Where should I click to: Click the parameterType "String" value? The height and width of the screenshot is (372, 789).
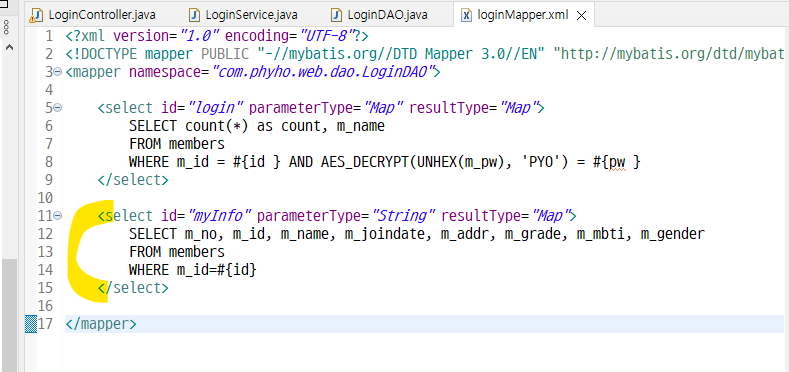click(404, 216)
